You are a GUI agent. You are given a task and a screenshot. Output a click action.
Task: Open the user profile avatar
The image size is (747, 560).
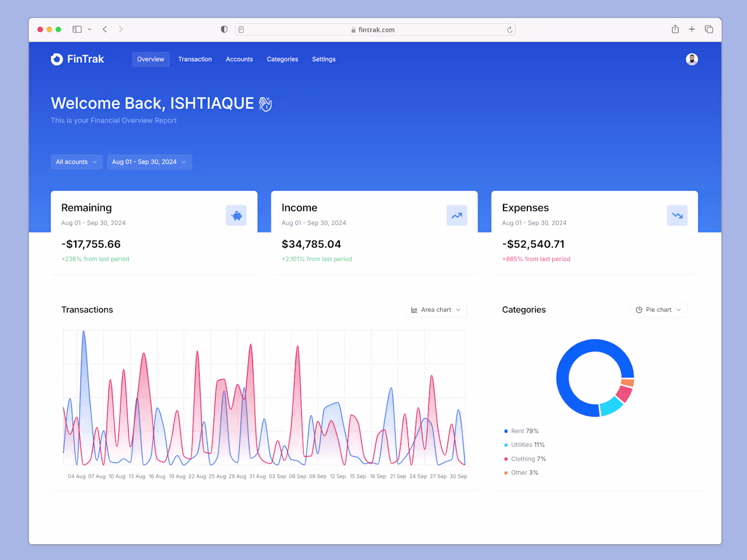click(x=692, y=59)
